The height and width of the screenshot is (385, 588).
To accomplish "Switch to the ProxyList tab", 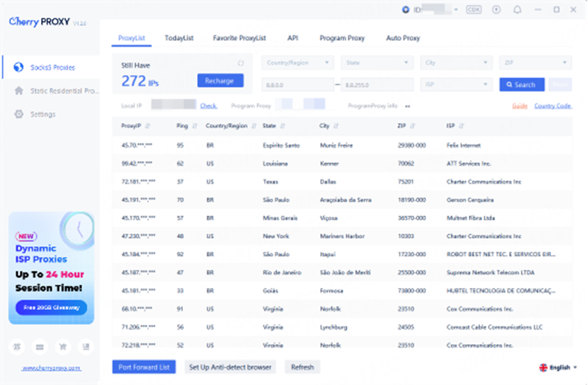I will [132, 38].
